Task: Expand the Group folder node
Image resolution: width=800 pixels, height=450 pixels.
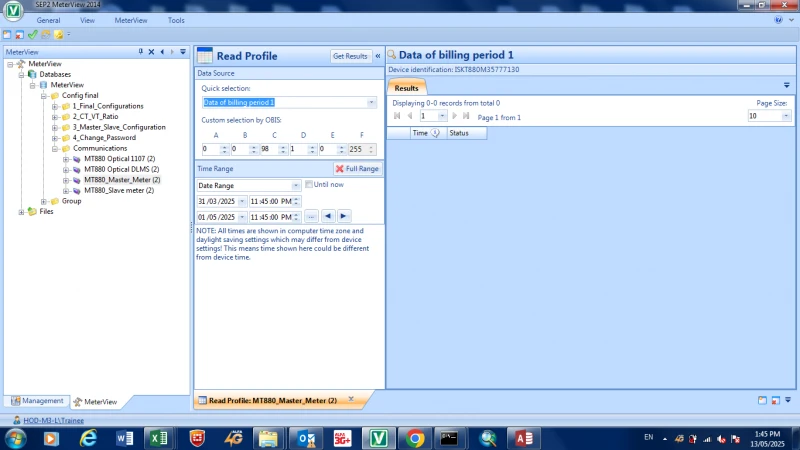Action: coord(44,201)
